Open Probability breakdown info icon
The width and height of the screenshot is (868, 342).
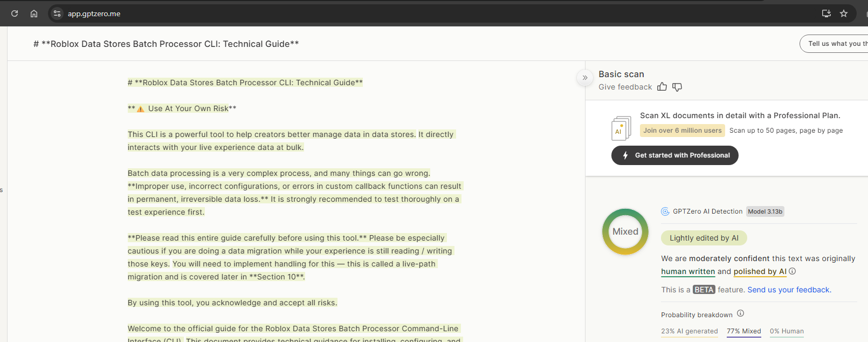pyautogui.click(x=741, y=313)
